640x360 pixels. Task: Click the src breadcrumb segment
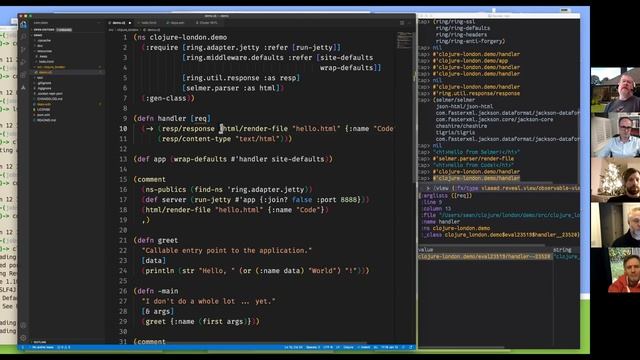click(111, 30)
